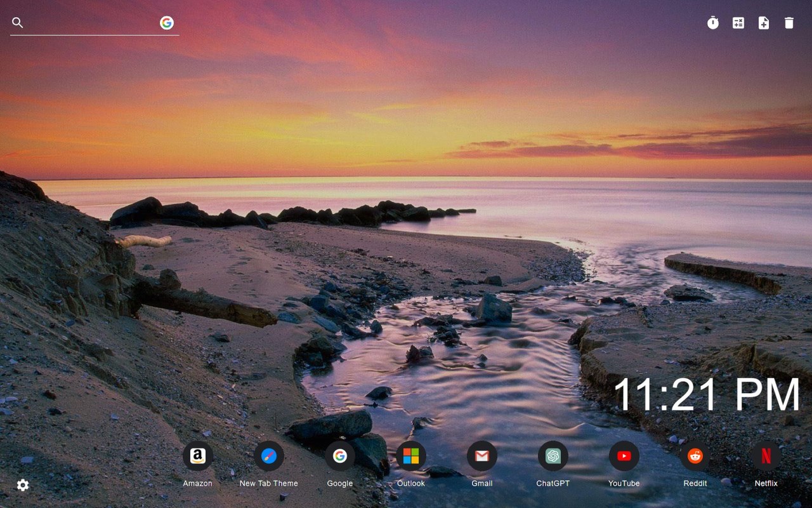Open the calculator tool

[738, 23]
